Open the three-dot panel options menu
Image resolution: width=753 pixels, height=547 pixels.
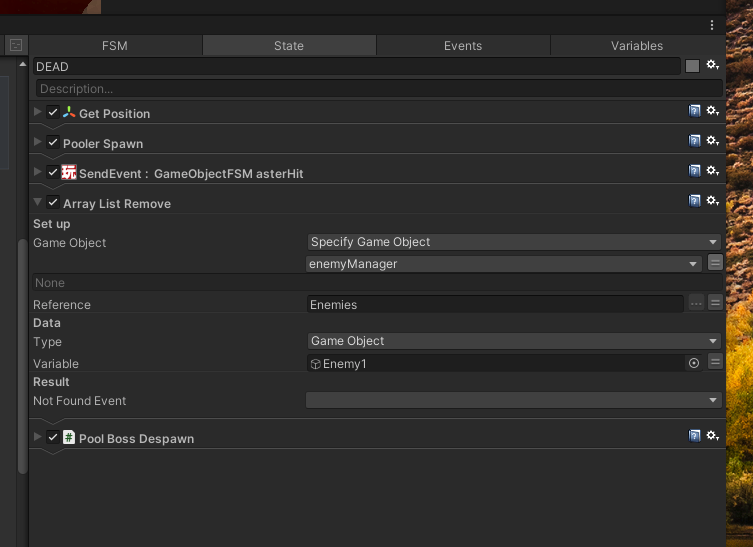click(x=712, y=25)
